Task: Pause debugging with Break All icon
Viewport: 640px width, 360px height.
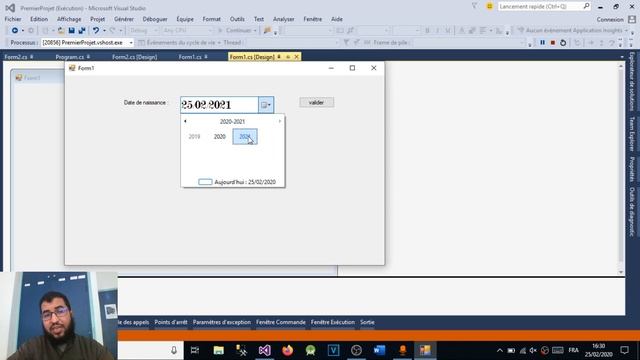Action: 542,42
